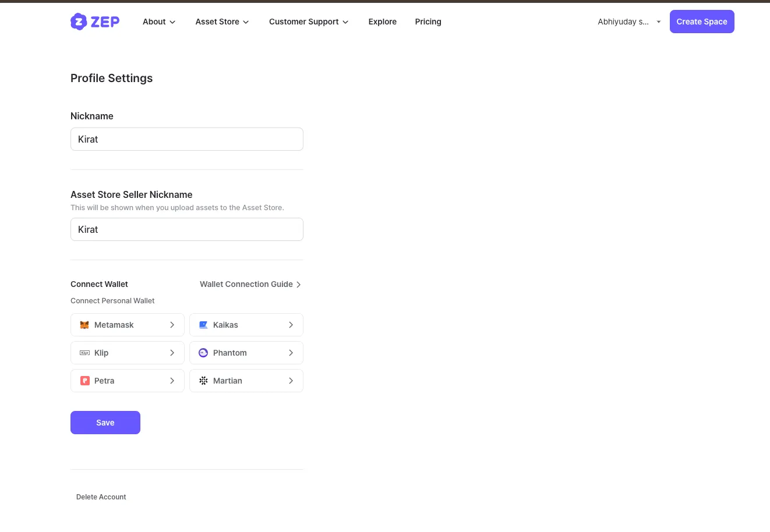Click the Asset Store Seller Nickname field

pos(186,229)
